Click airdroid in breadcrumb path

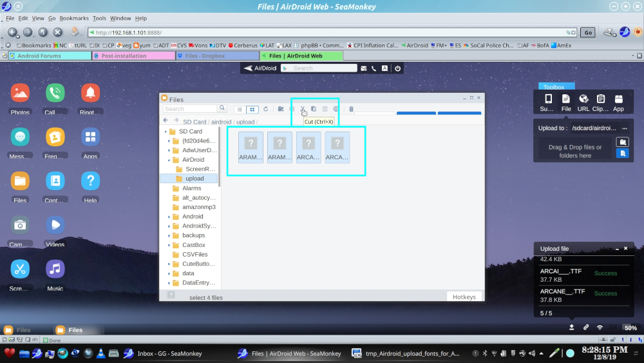point(222,122)
